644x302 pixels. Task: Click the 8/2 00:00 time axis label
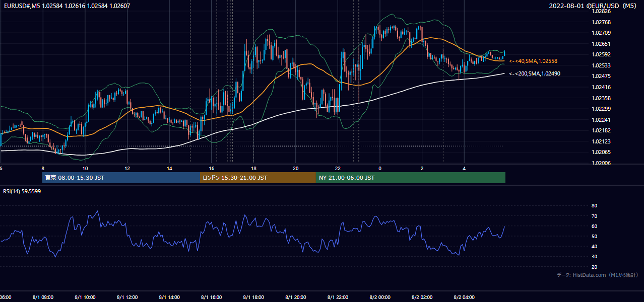tap(380, 297)
